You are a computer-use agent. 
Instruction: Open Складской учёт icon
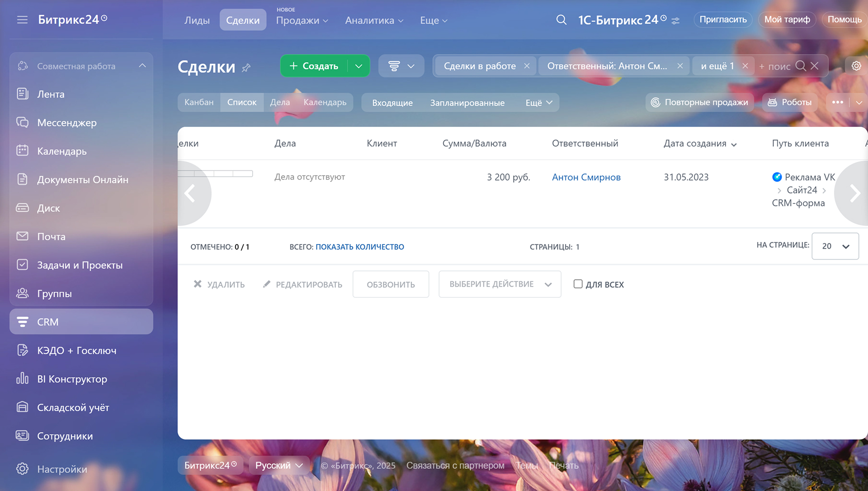tap(22, 407)
